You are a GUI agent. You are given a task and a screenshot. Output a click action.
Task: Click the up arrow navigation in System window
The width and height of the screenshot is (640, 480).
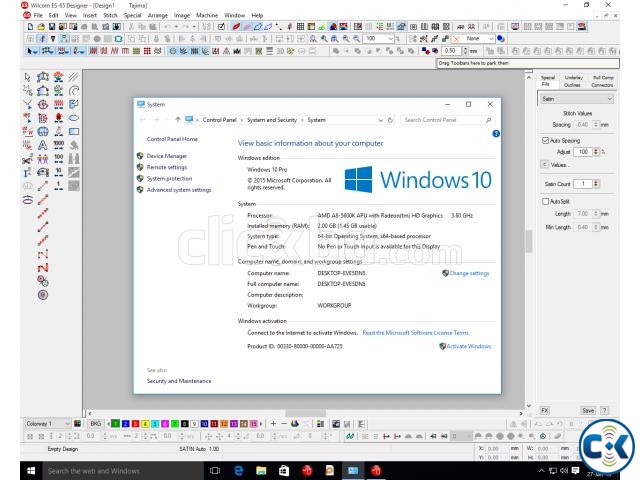[178, 120]
